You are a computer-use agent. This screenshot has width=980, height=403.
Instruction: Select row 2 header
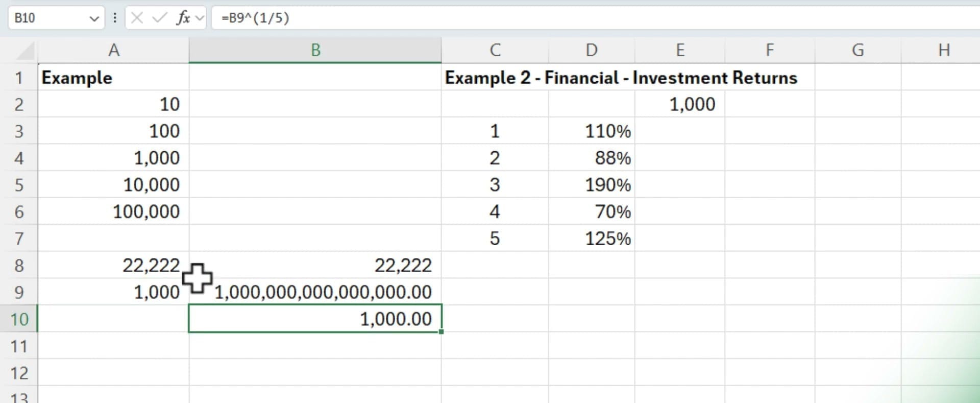pyautogui.click(x=19, y=104)
